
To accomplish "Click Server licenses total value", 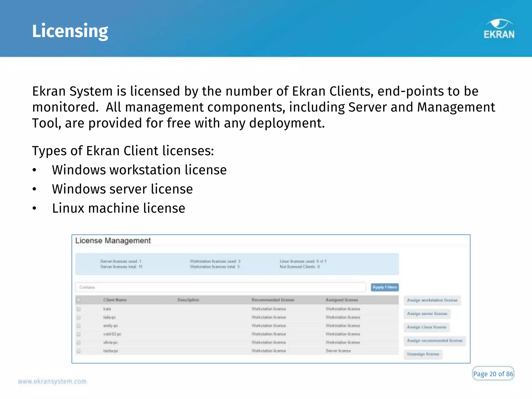I will 140,267.
